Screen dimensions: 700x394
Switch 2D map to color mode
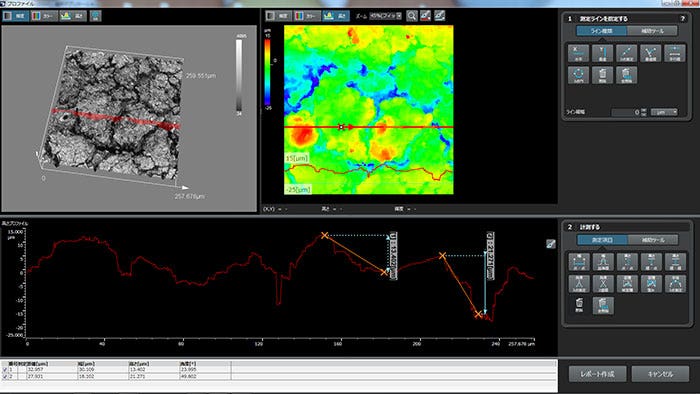pos(307,16)
